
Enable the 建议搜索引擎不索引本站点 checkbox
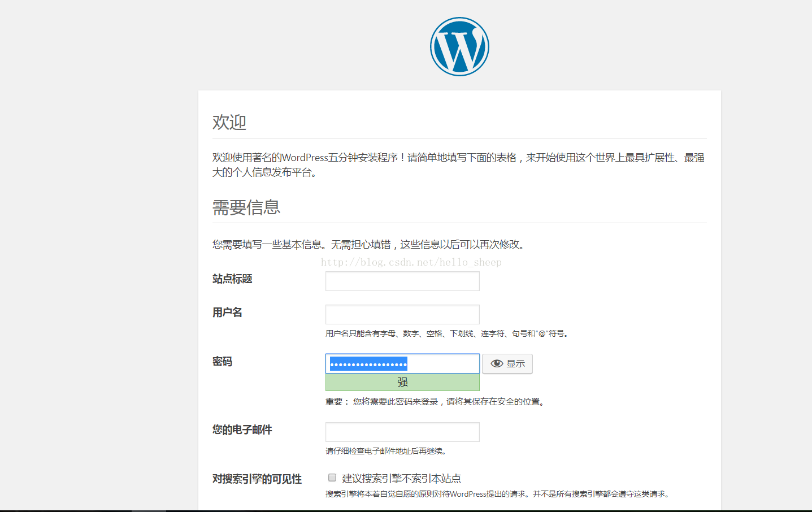tap(332, 478)
